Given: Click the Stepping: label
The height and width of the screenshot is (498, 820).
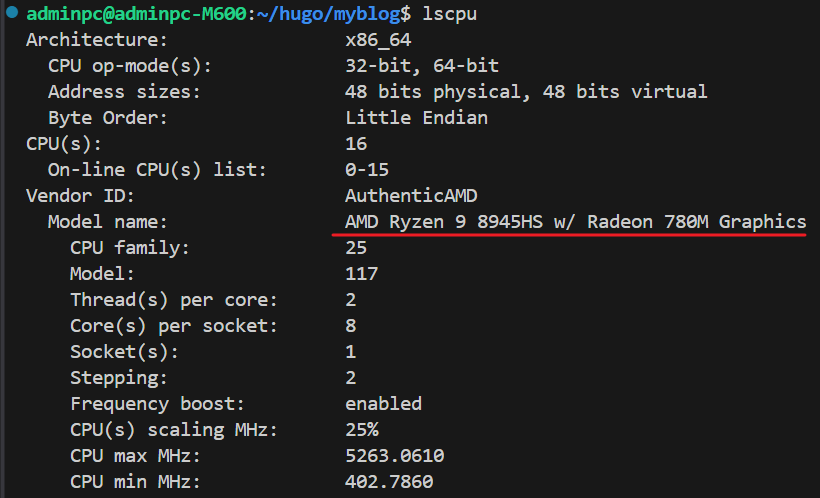Looking at the screenshot, I should tap(119, 378).
